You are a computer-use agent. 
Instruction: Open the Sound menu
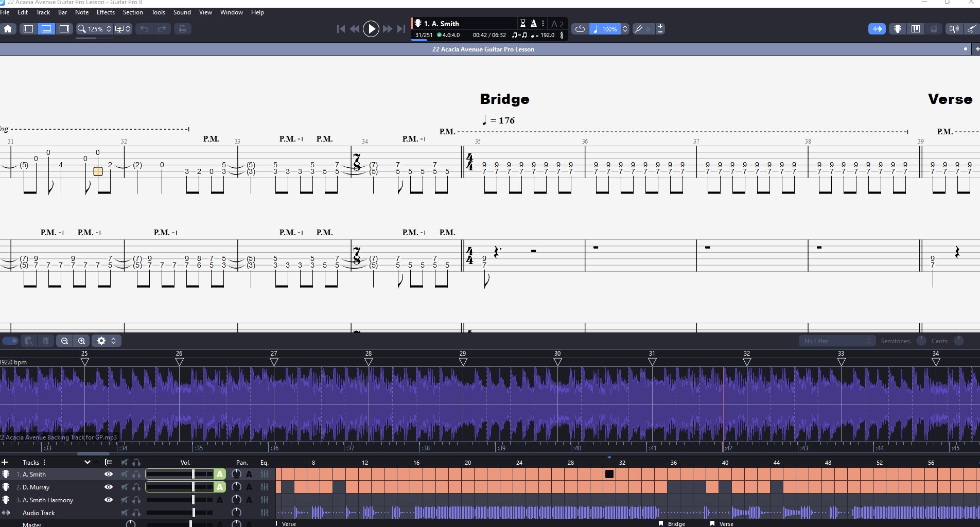coord(182,12)
